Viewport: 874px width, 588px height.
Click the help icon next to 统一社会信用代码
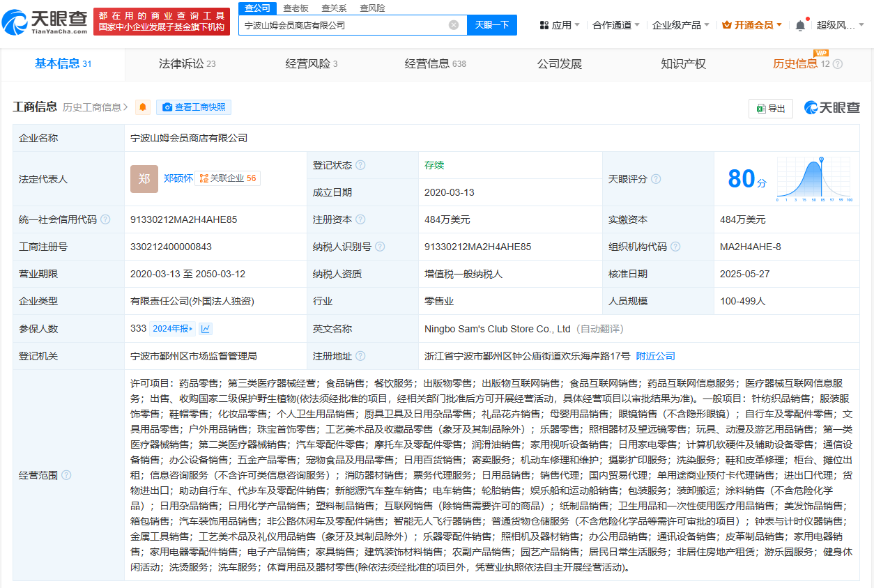pyautogui.click(x=105, y=219)
